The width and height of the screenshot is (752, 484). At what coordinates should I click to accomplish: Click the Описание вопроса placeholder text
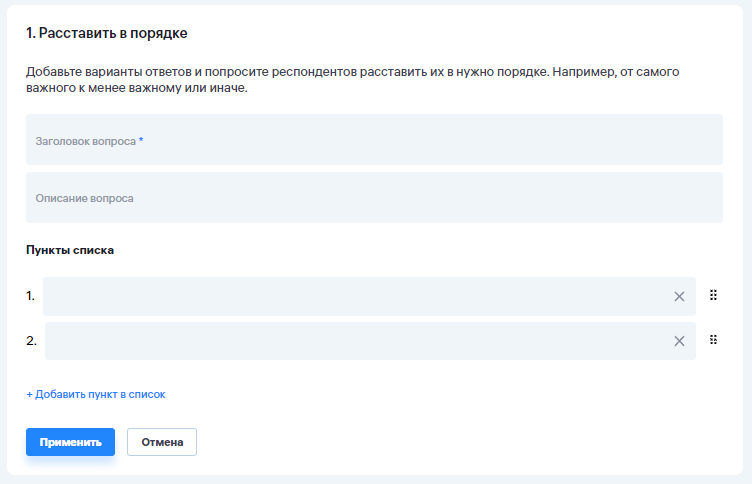tap(85, 198)
